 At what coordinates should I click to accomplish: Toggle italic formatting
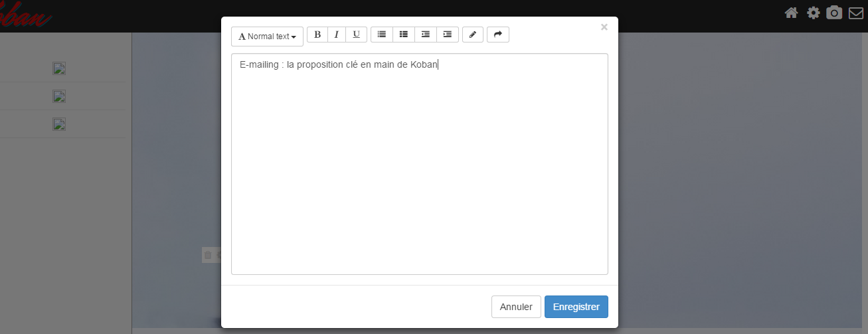tap(337, 35)
